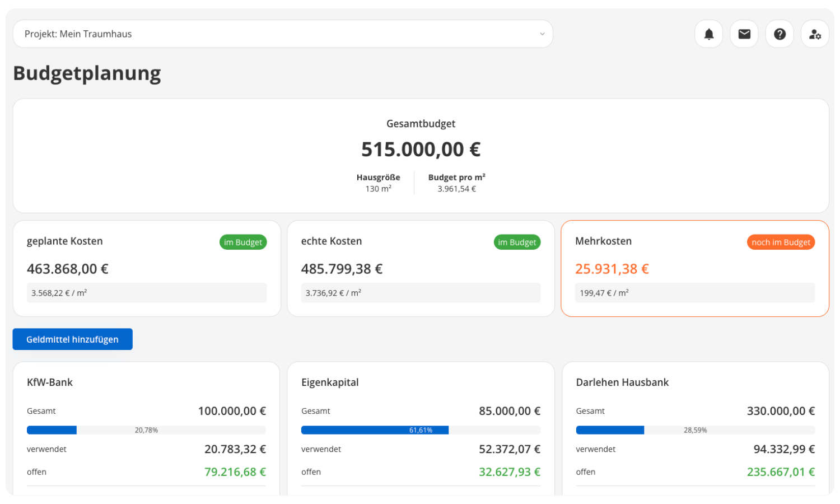Click the geplante Kosten per m² field
The height and width of the screenshot is (504, 840).
(x=147, y=293)
